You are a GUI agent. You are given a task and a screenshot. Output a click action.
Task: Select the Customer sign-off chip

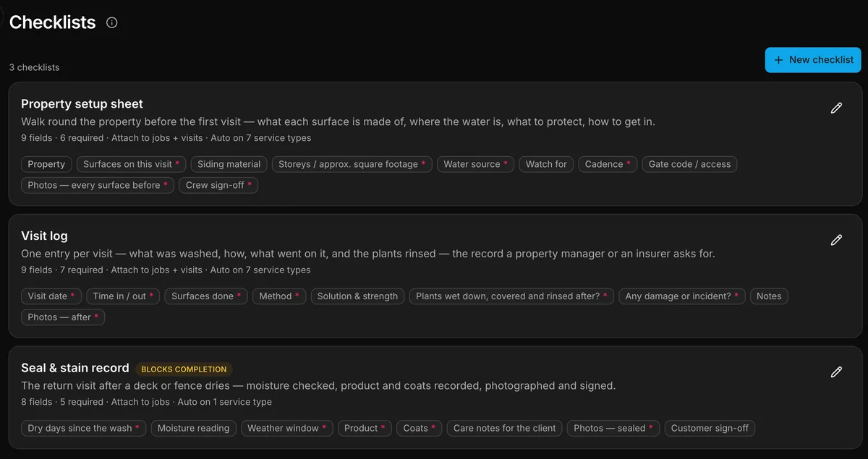click(x=710, y=429)
